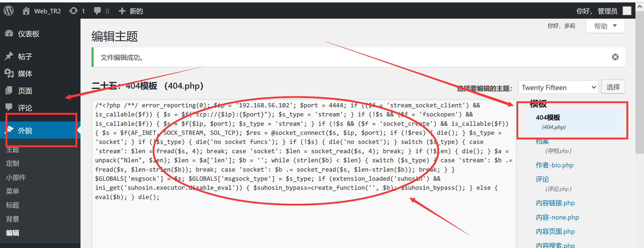Image resolution: width=644 pixels, height=248 pixels.
Task: Open 内容-none.php template file
Action: [x=557, y=217]
